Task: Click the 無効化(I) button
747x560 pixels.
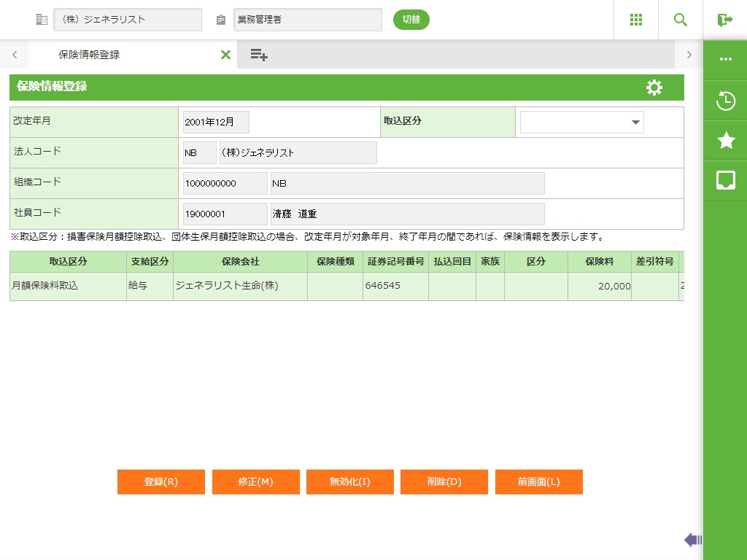Action: point(350,482)
